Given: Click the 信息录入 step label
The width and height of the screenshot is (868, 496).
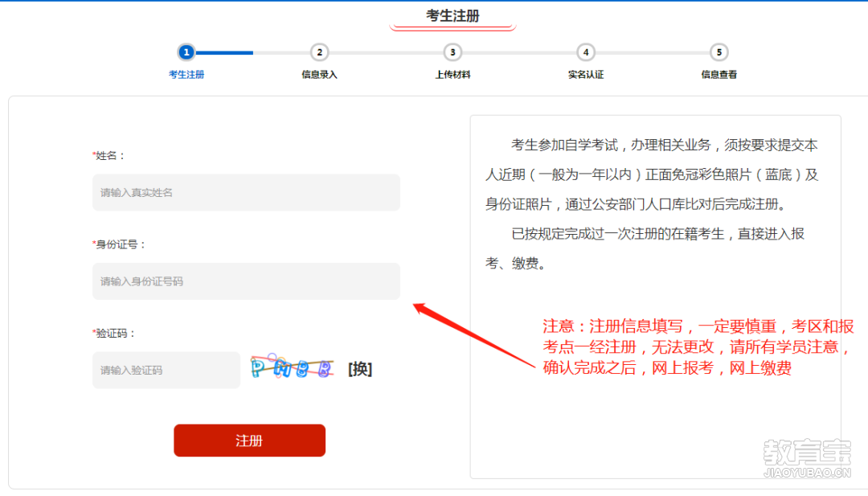Looking at the screenshot, I should [x=319, y=74].
